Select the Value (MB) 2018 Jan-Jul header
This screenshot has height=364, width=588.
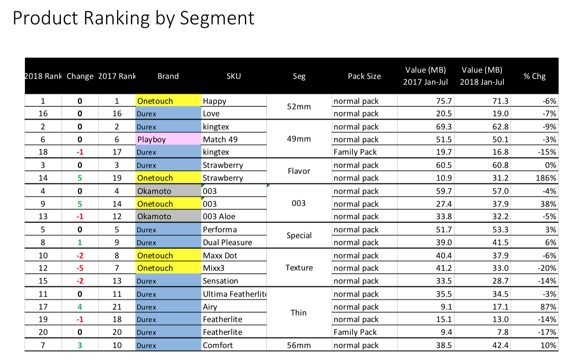pyautogui.click(x=482, y=76)
